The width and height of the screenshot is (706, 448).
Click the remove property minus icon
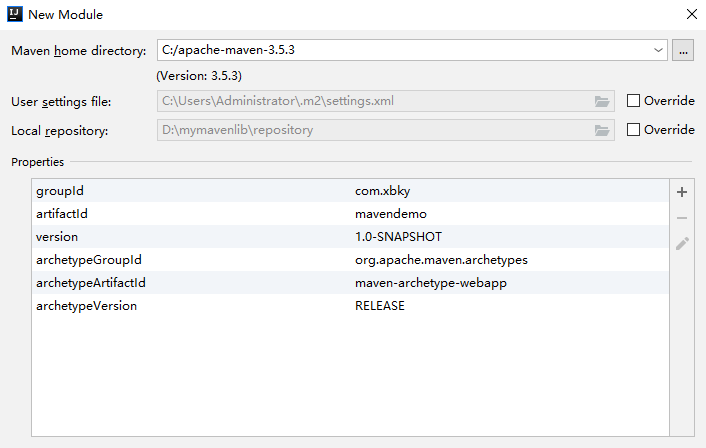(682, 217)
